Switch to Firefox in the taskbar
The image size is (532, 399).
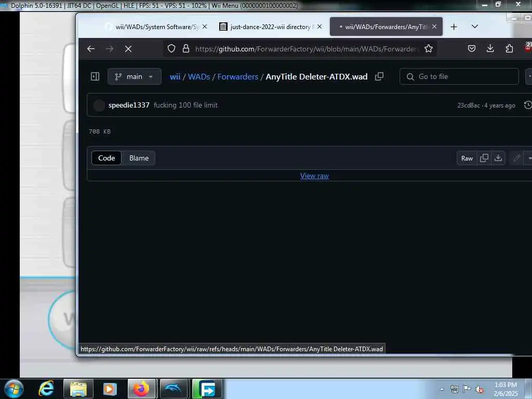(x=141, y=389)
